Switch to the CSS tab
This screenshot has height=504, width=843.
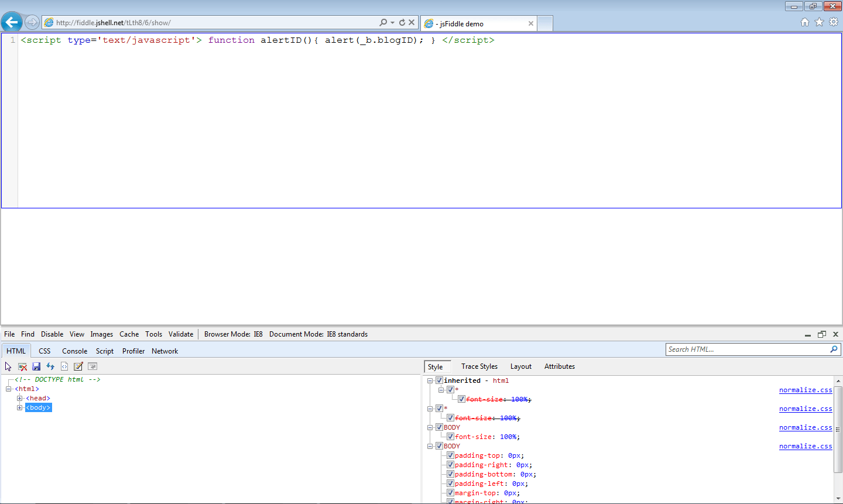click(x=44, y=351)
